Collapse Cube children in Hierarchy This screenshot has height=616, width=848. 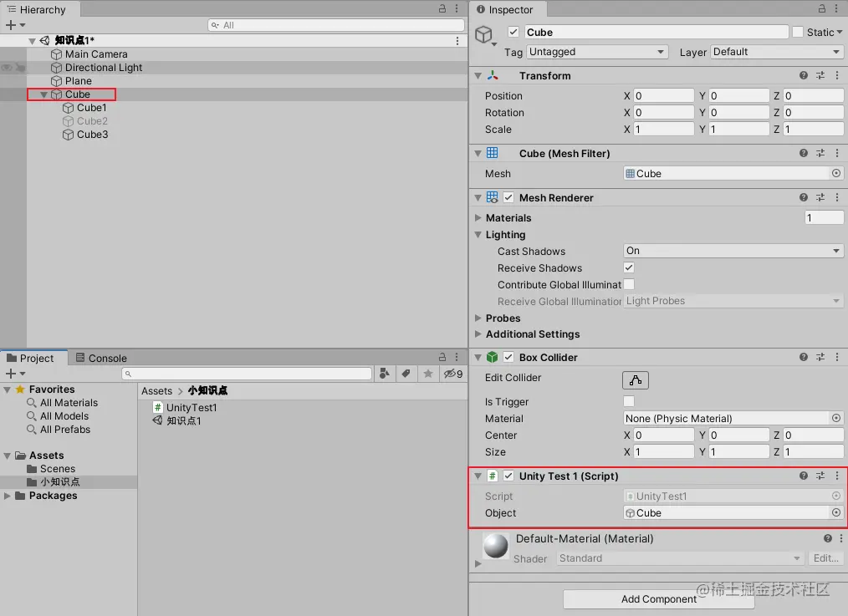[43, 94]
